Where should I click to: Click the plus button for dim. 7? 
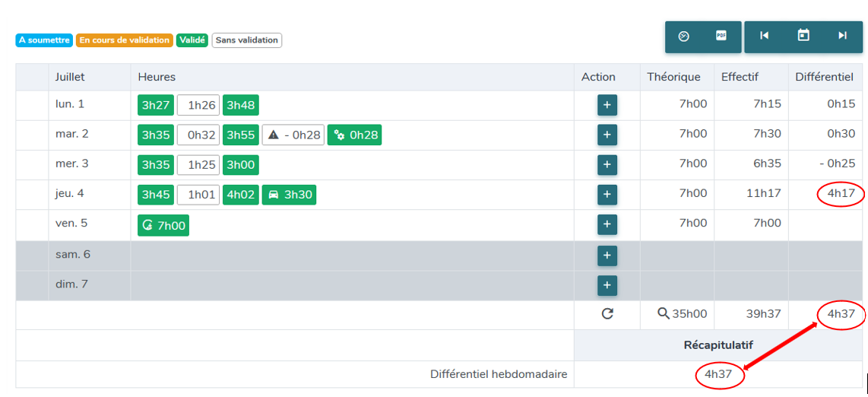[x=607, y=285]
